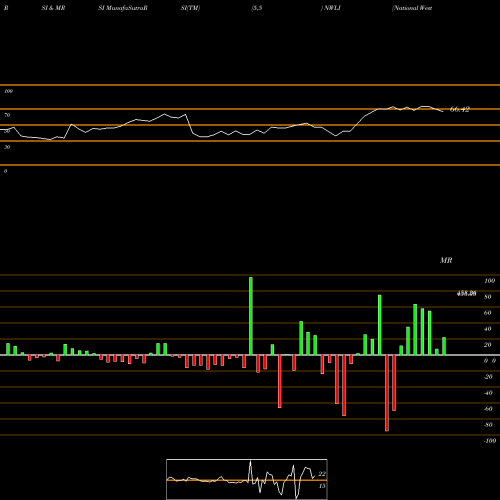This screenshot has width=500, height=500.
Task: Click the 70 label on the RSI axis
Action: (7, 115)
